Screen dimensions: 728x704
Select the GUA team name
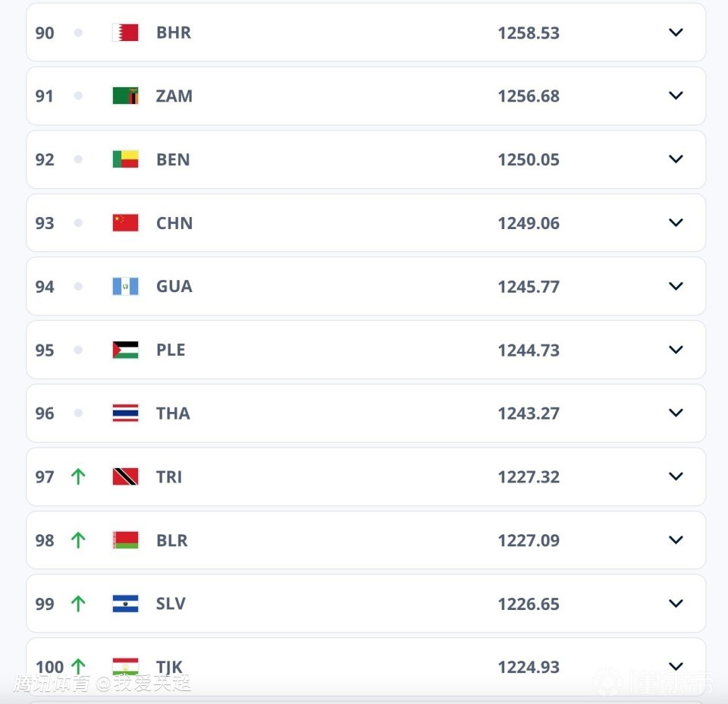(174, 286)
